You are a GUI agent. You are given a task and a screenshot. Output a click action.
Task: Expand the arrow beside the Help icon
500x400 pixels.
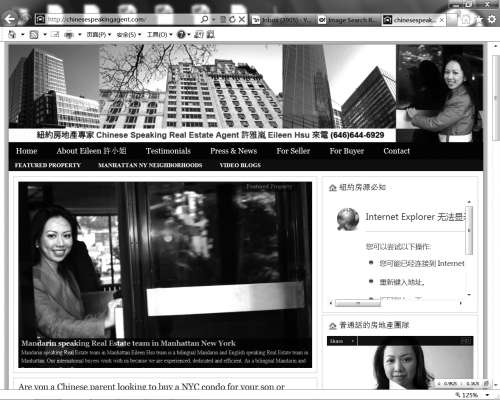[189, 34]
